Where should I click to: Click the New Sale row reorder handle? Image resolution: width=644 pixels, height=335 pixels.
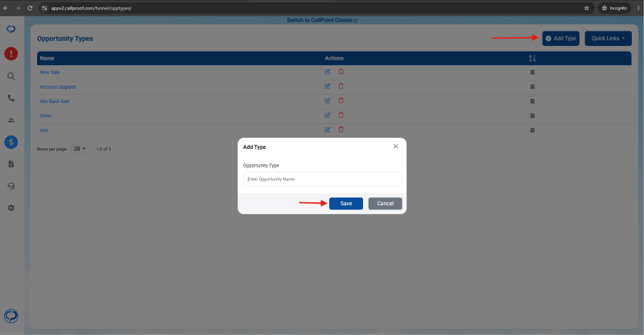(x=532, y=72)
